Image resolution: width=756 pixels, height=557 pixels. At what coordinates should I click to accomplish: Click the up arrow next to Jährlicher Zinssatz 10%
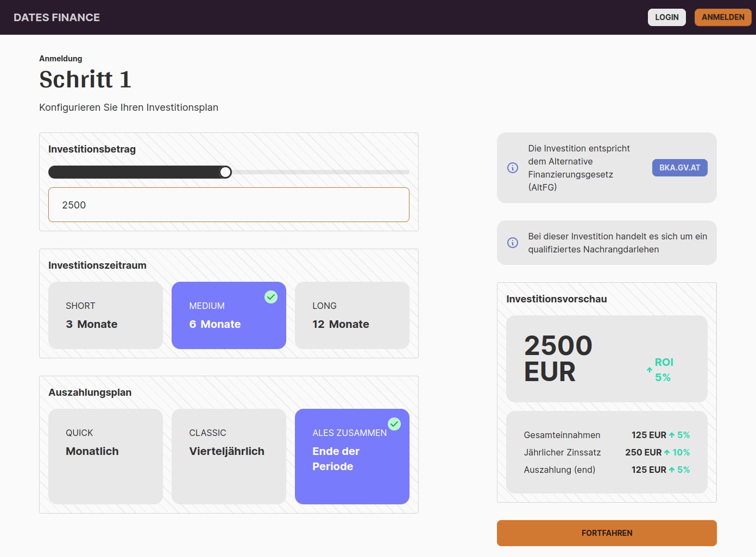pyautogui.click(x=667, y=452)
